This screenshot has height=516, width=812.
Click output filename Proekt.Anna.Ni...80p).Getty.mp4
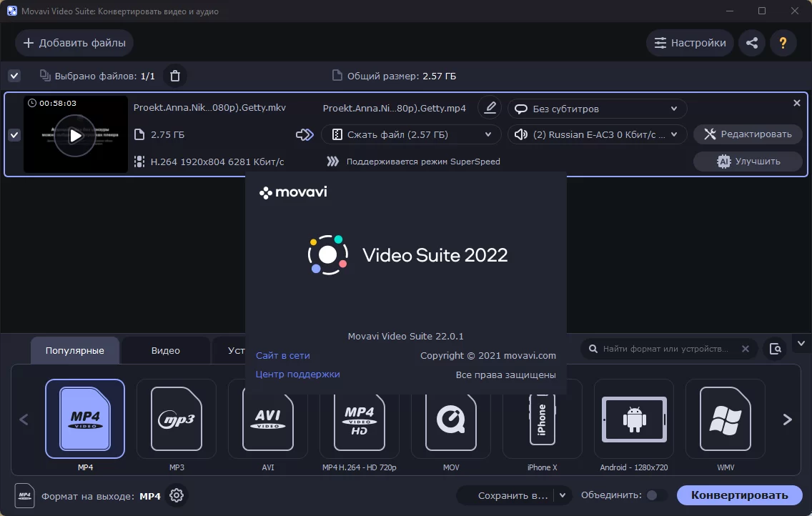pos(394,108)
